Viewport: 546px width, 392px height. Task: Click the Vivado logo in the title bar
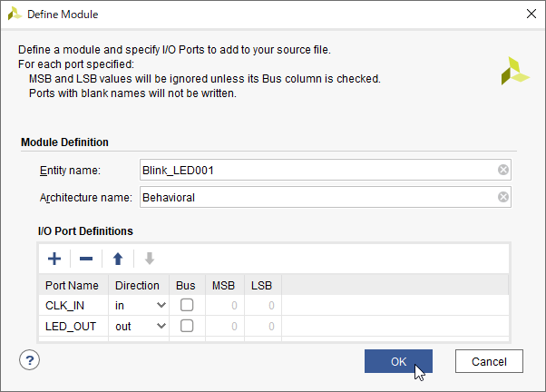15,14
